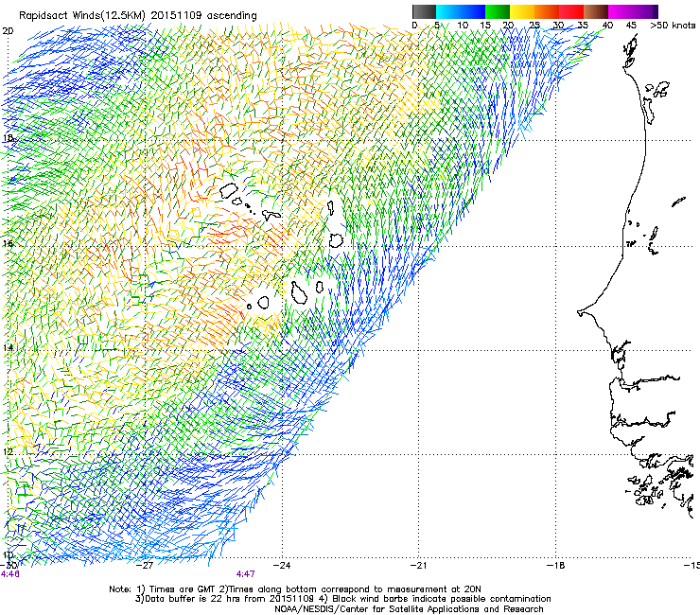Screen dimensions: 700x615
Task: Click the 'Note: 1) Times are GMT' line
Action: pyautogui.click(x=294, y=589)
